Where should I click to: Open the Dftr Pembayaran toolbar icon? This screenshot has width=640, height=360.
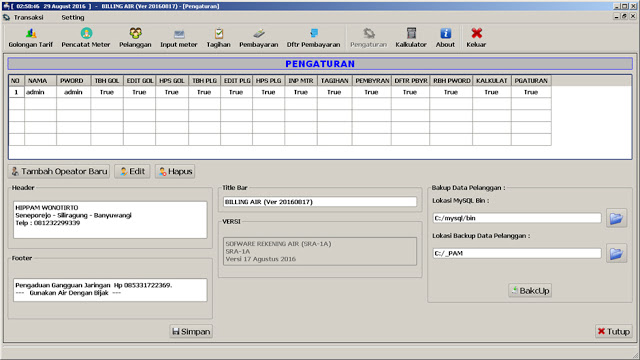[x=313, y=38]
